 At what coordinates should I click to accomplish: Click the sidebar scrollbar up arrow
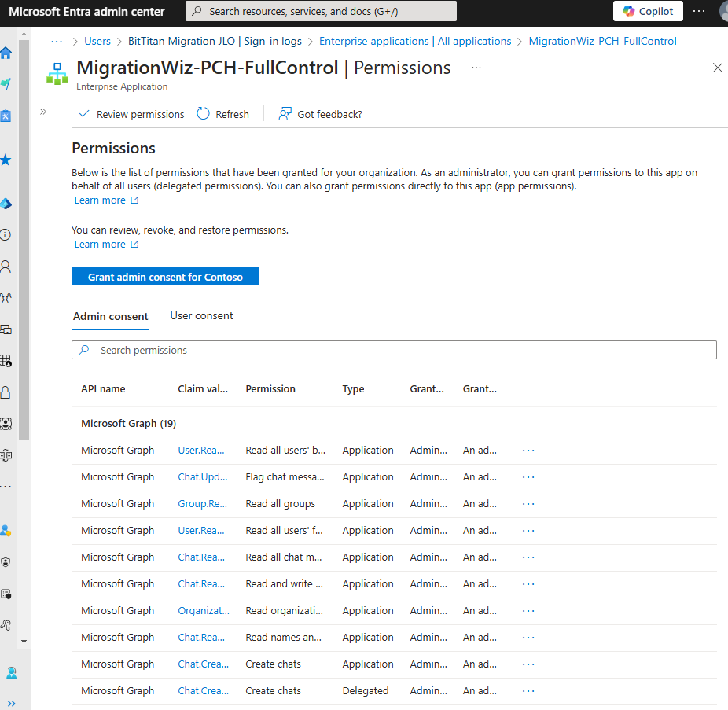click(x=24, y=35)
